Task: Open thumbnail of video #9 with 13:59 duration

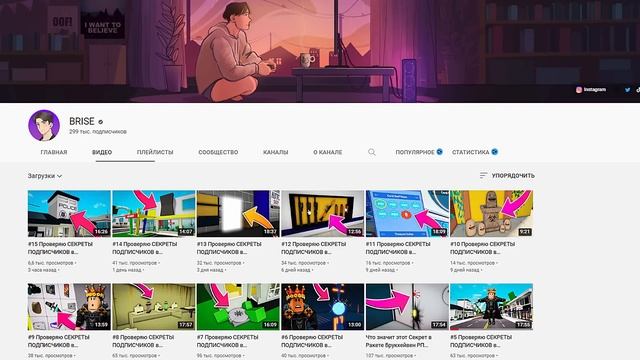Action: [69, 307]
